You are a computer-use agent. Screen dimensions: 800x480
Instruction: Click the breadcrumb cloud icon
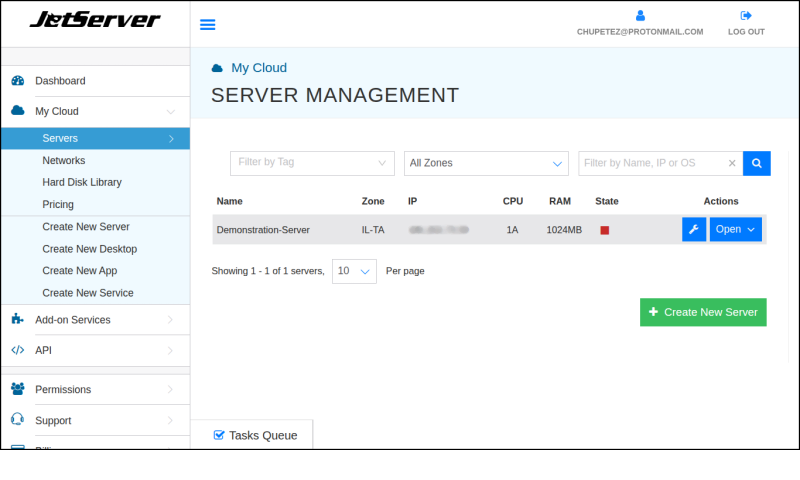coord(217,68)
